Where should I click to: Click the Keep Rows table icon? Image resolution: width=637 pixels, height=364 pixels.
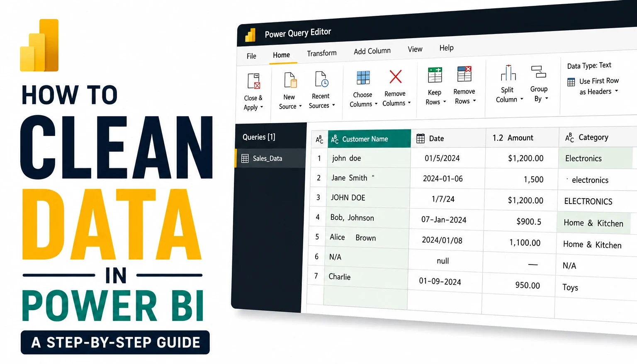pyautogui.click(x=435, y=75)
